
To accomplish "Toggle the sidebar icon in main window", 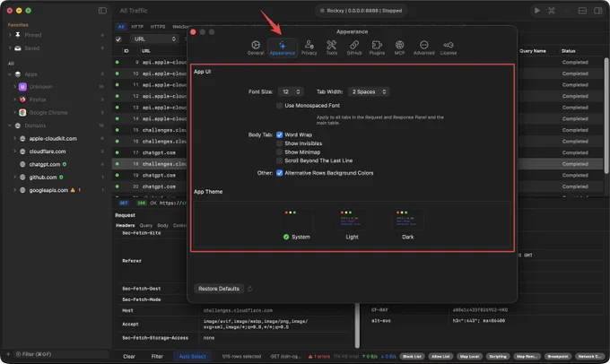I will [x=102, y=11].
